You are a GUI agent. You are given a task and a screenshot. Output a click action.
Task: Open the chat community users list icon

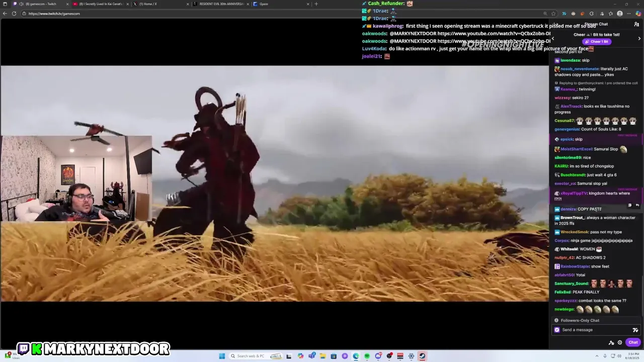tap(636, 24)
